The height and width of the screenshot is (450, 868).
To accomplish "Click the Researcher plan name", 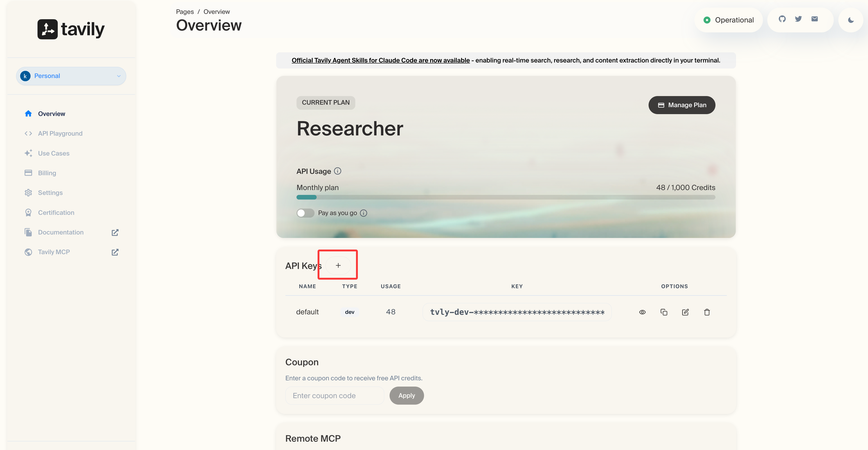I will pyautogui.click(x=350, y=129).
